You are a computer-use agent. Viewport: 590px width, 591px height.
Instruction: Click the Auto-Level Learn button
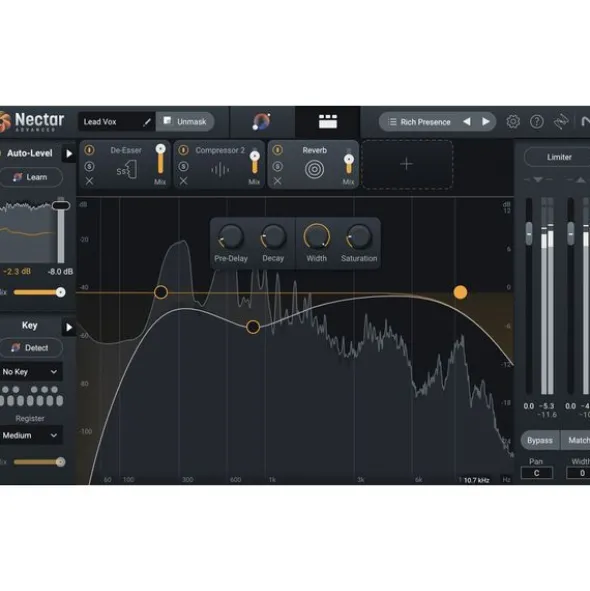click(x=31, y=177)
